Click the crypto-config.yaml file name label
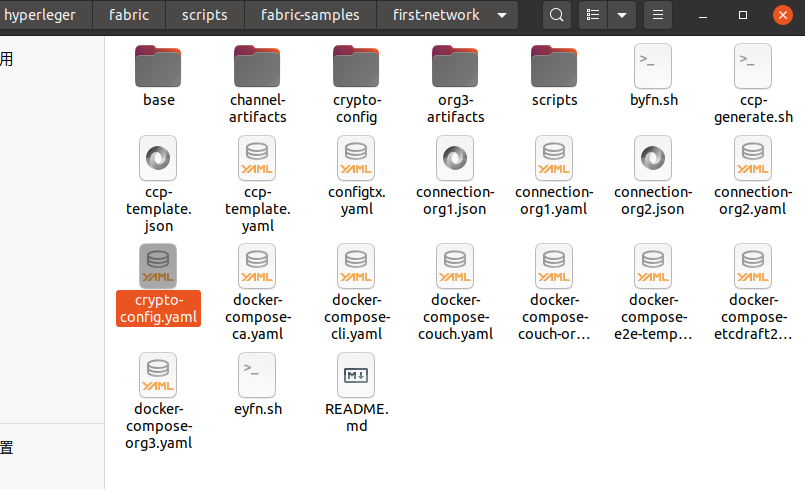This screenshot has width=805, height=489. point(158,309)
